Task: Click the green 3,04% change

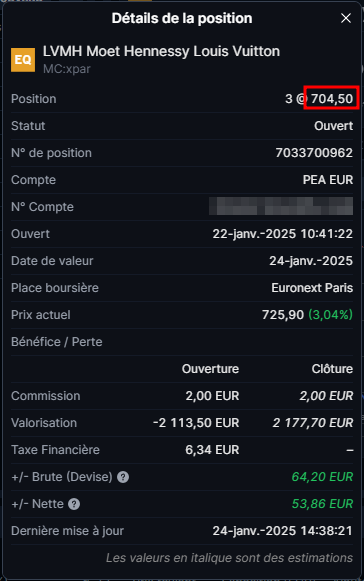Action: tap(330, 315)
